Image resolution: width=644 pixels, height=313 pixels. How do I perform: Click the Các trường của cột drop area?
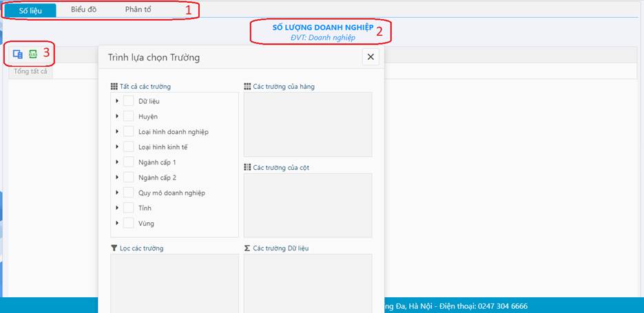click(307, 205)
